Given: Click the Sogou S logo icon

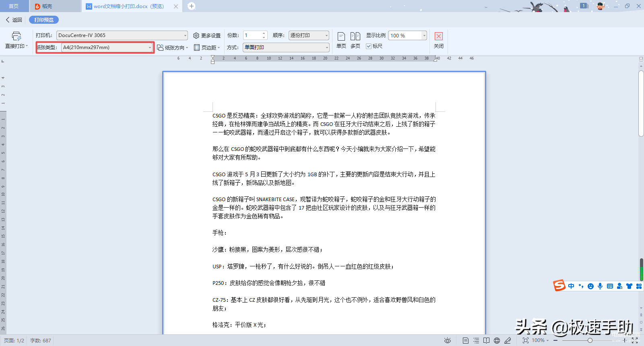Looking at the screenshot, I should tap(559, 285).
